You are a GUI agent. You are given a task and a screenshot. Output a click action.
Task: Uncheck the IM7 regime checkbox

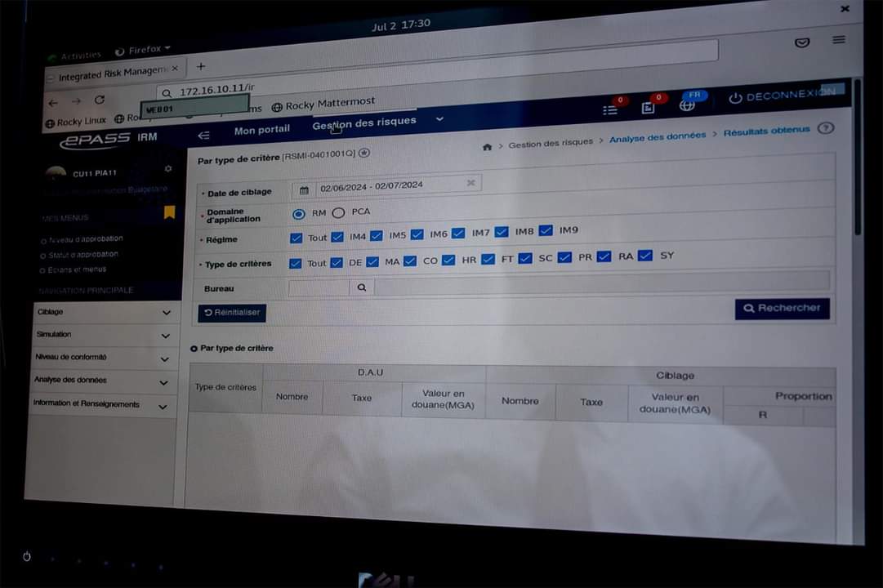(x=458, y=234)
